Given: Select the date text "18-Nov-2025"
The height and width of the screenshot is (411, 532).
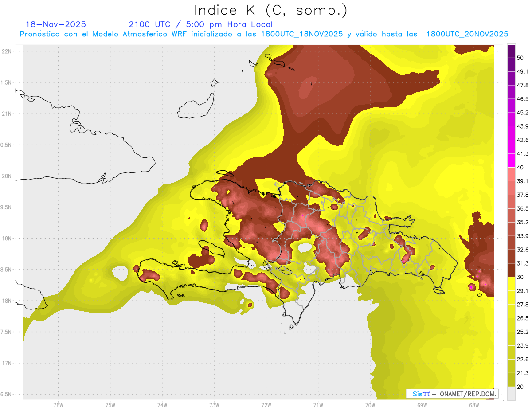Looking at the screenshot, I should (56, 24).
